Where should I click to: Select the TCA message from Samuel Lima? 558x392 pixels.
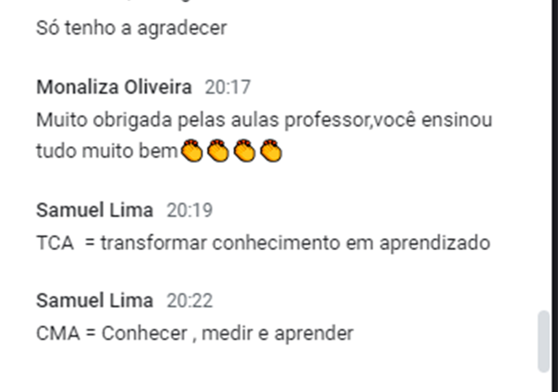click(264, 244)
